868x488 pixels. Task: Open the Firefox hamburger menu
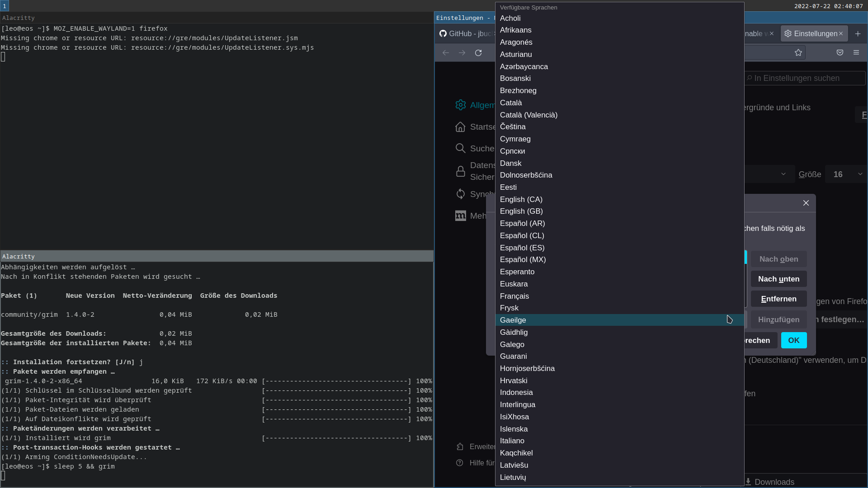tap(856, 52)
